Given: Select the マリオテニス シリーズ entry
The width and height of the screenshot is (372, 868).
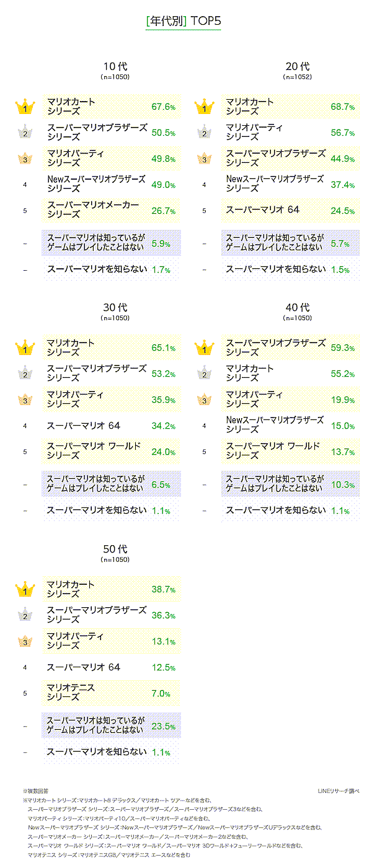Looking at the screenshot, I should pyautogui.click(x=71, y=692).
